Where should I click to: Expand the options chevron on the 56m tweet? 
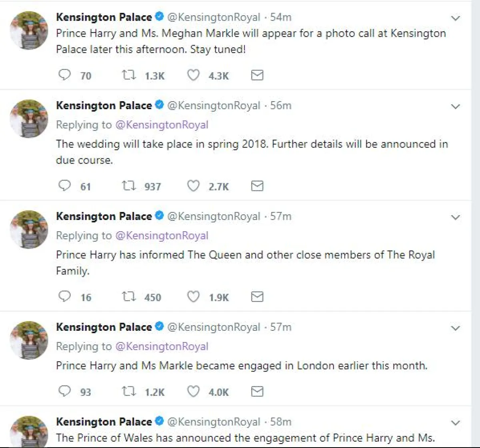[456, 106]
